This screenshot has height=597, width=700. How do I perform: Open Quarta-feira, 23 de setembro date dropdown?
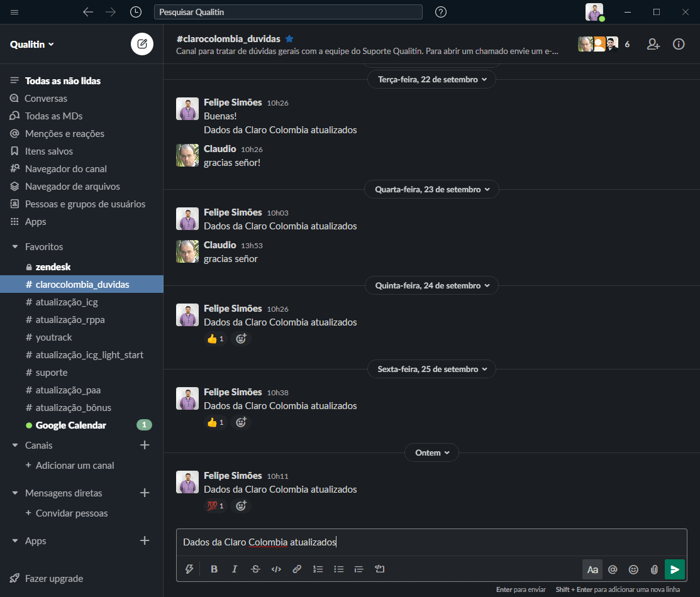(x=431, y=189)
